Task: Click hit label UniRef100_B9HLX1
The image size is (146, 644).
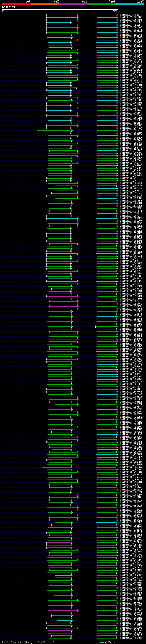Action: [x=131, y=65]
